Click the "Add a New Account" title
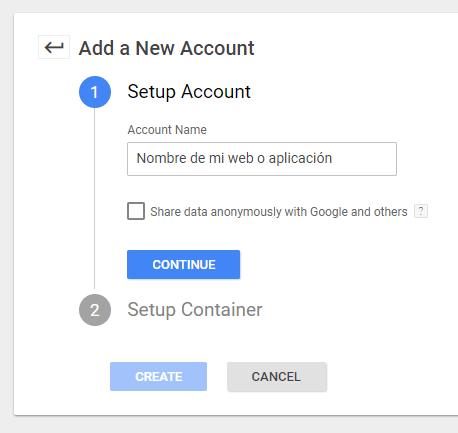The image size is (458, 433). pos(166,48)
